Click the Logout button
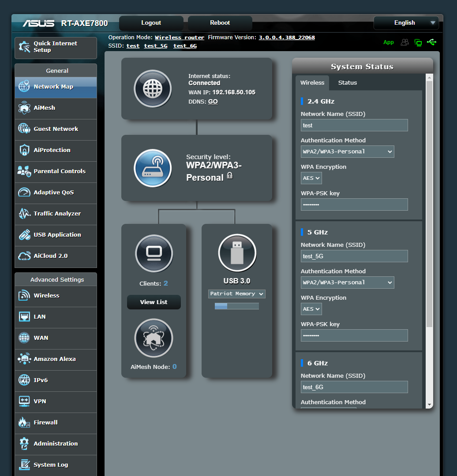457x476 pixels. pos(151,23)
